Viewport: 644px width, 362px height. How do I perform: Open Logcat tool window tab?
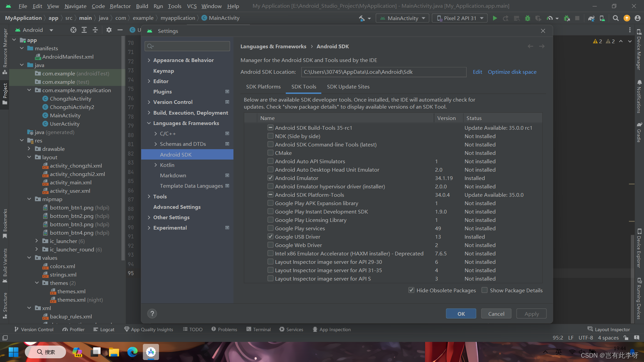tap(104, 329)
